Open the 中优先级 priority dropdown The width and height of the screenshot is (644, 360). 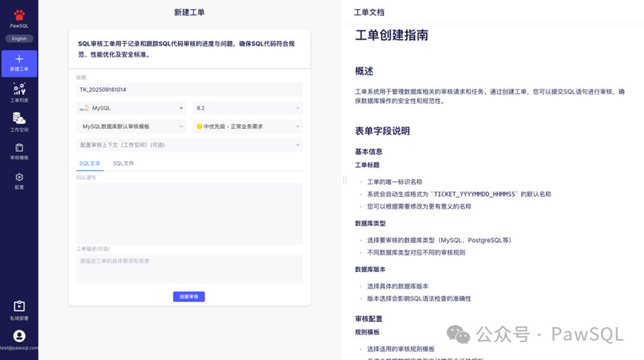(x=247, y=127)
